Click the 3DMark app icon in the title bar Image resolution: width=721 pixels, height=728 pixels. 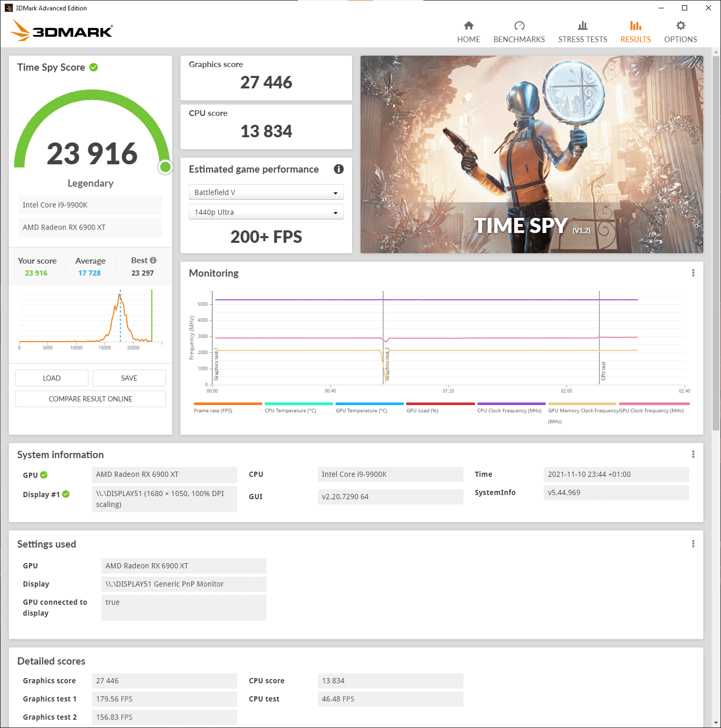(8, 8)
